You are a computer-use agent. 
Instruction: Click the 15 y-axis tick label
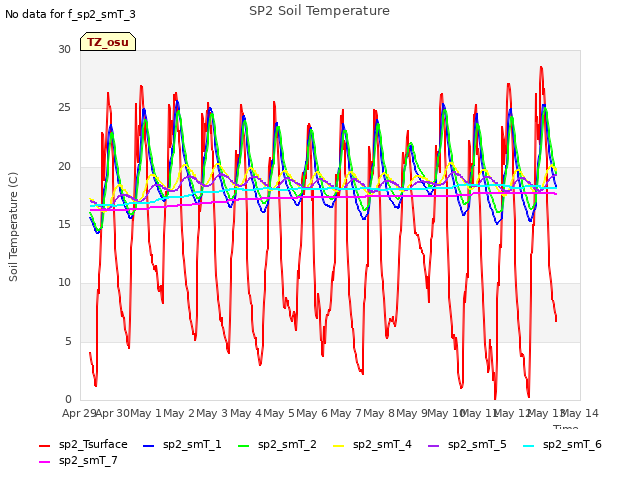coord(64,224)
